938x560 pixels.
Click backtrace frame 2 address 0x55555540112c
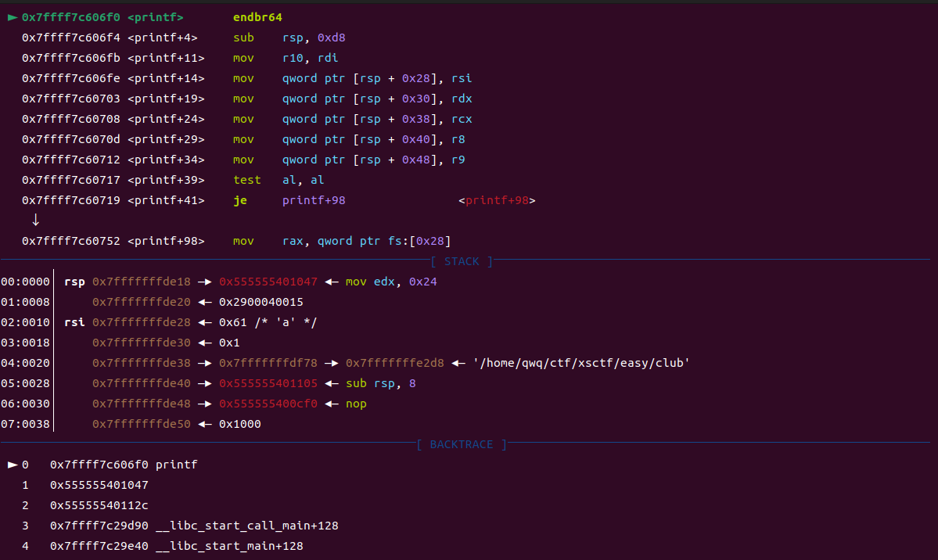point(99,505)
